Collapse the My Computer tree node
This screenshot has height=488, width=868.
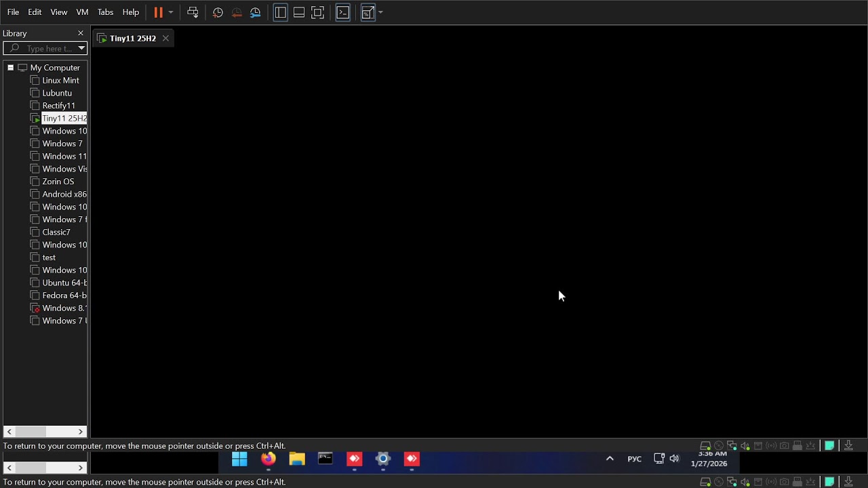click(x=10, y=68)
